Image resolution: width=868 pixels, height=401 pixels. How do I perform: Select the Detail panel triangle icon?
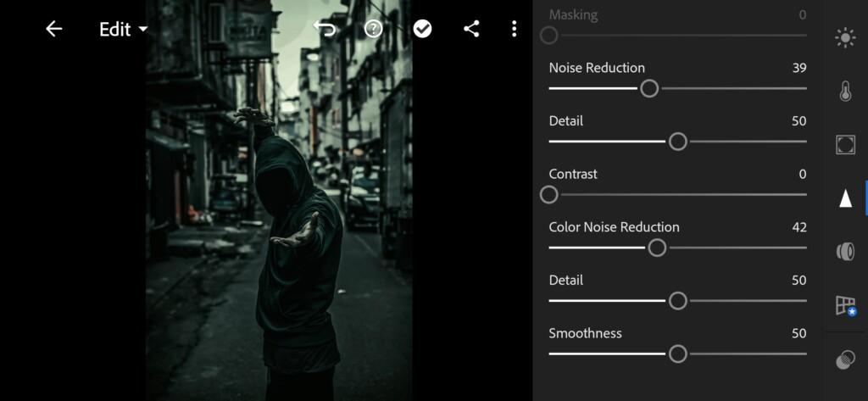point(845,198)
